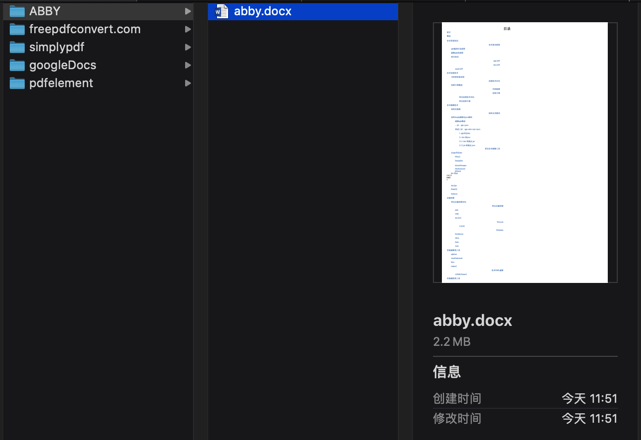Viewport: 641px width, 440px height.
Task: Open the freepdfconvert.com folder name
Action: point(85,29)
